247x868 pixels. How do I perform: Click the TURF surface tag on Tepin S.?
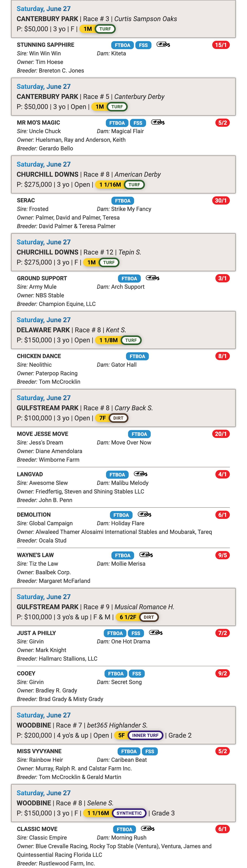click(109, 262)
